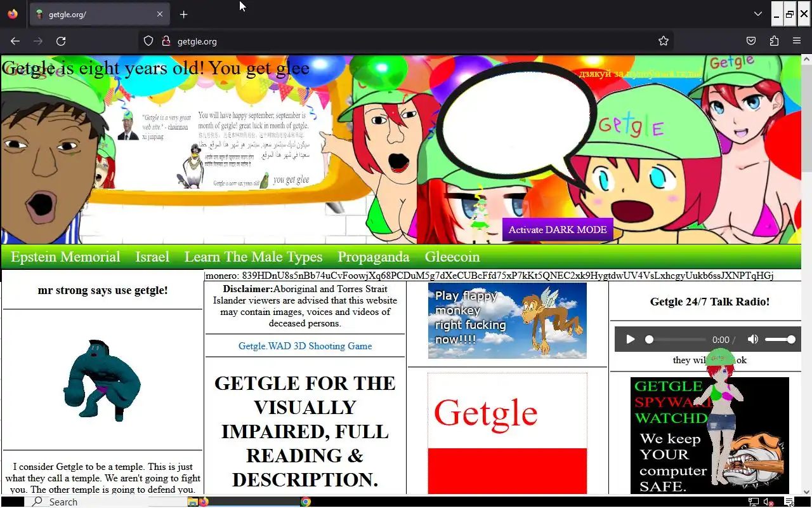Open the Extensions puzzle icon

tap(774, 41)
